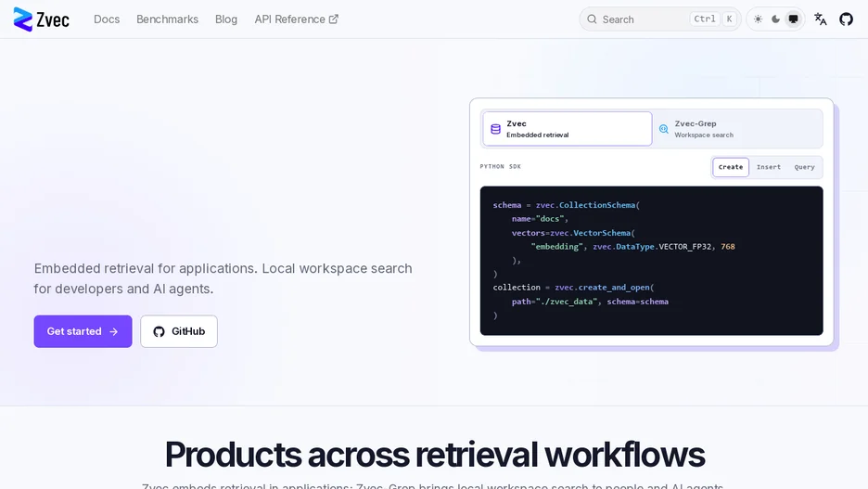Click the search magnifier icon
This screenshot has width=868, height=489.
(592, 19)
